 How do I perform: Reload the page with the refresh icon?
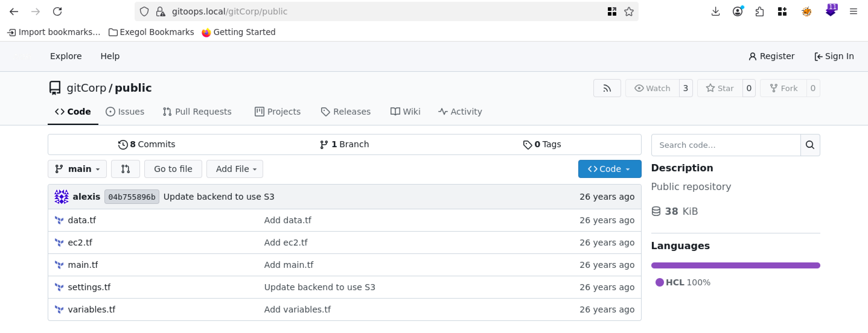[57, 11]
